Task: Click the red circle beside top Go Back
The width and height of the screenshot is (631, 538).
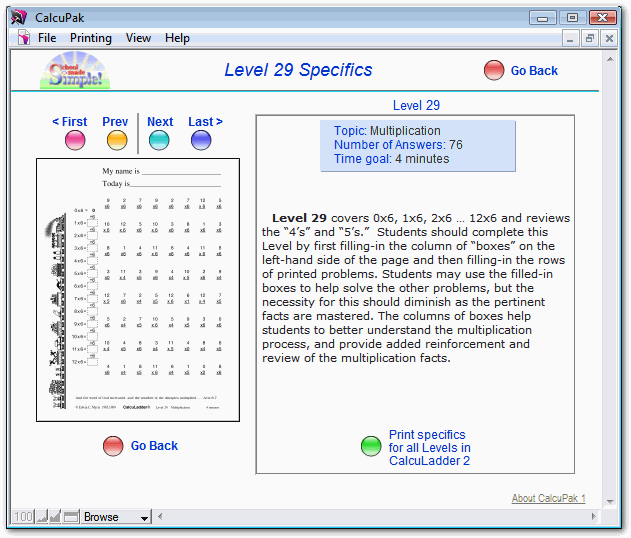Action: [x=494, y=70]
